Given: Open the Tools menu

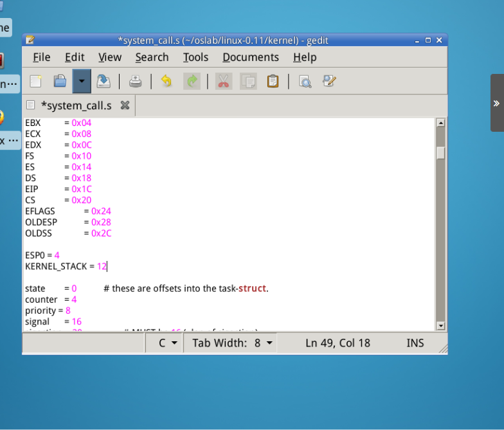Looking at the screenshot, I should coord(195,57).
